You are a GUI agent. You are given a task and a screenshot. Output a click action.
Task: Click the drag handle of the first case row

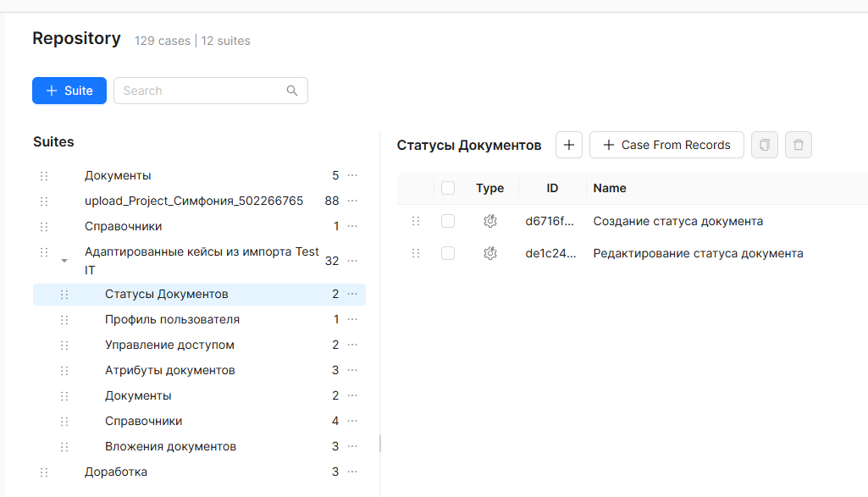[x=416, y=221]
